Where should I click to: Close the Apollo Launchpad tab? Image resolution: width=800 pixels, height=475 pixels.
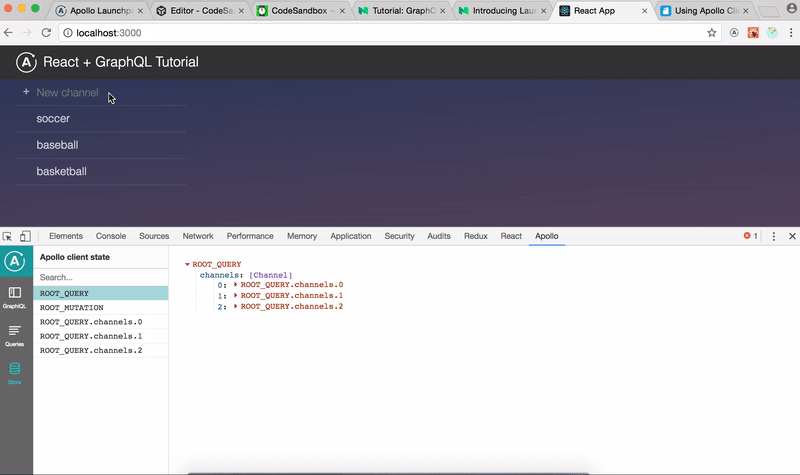click(140, 11)
